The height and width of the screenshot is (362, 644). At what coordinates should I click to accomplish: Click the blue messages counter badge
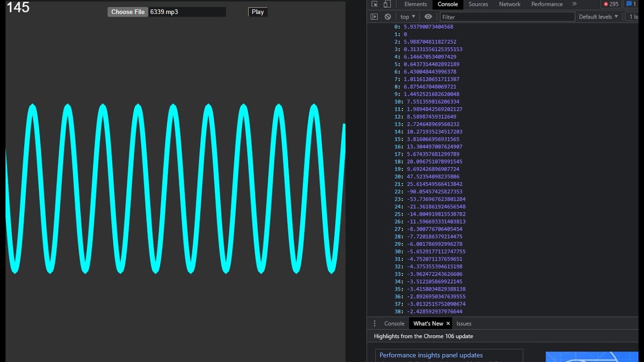(x=631, y=4)
